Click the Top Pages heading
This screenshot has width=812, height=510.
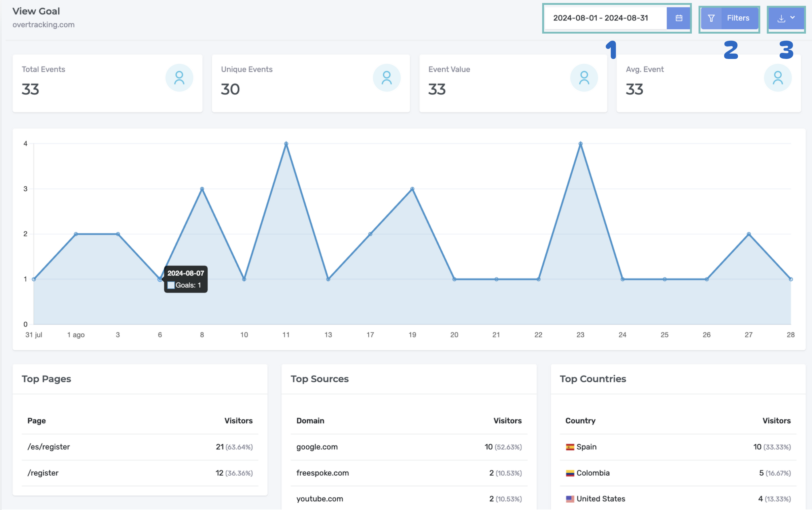coord(46,379)
